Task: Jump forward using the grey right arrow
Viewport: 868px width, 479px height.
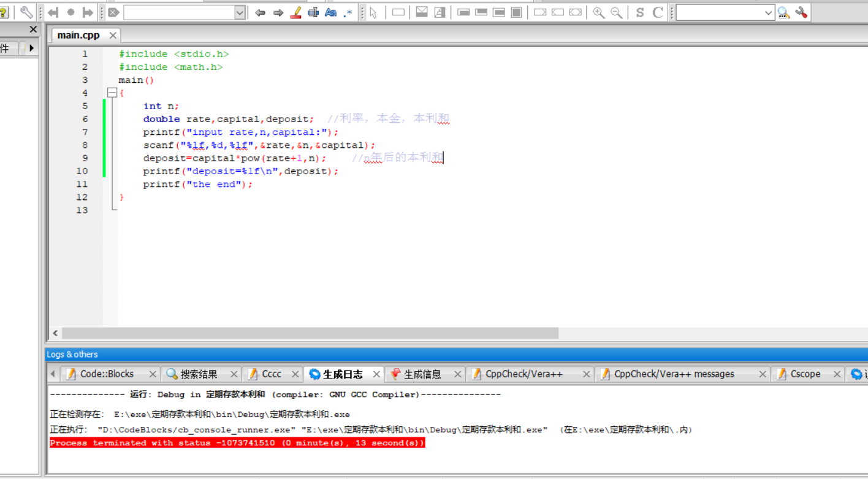Action: pyautogui.click(x=88, y=12)
